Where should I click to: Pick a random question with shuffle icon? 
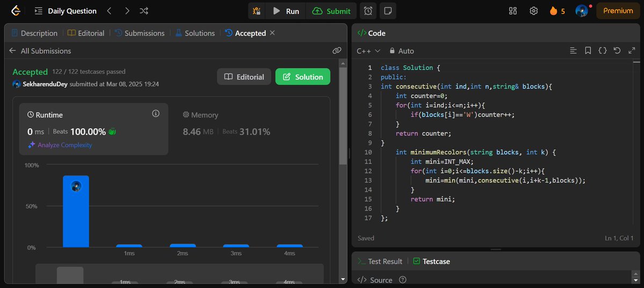[x=144, y=11]
